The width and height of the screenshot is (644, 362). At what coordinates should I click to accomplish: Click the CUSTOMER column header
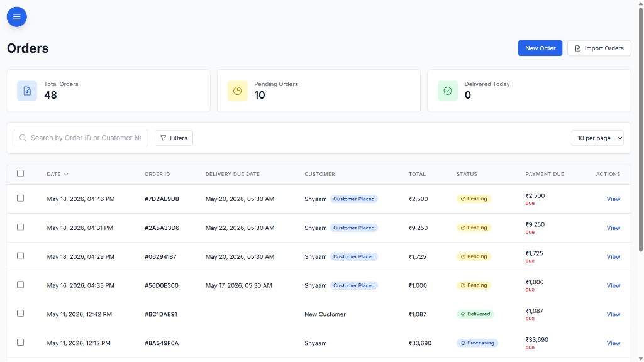319,174
